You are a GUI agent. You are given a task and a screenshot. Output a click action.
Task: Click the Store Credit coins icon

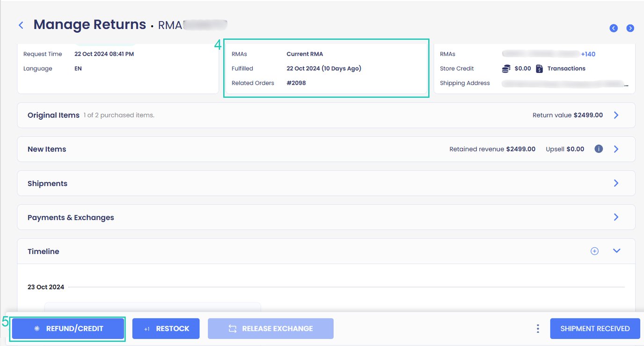[506, 68]
